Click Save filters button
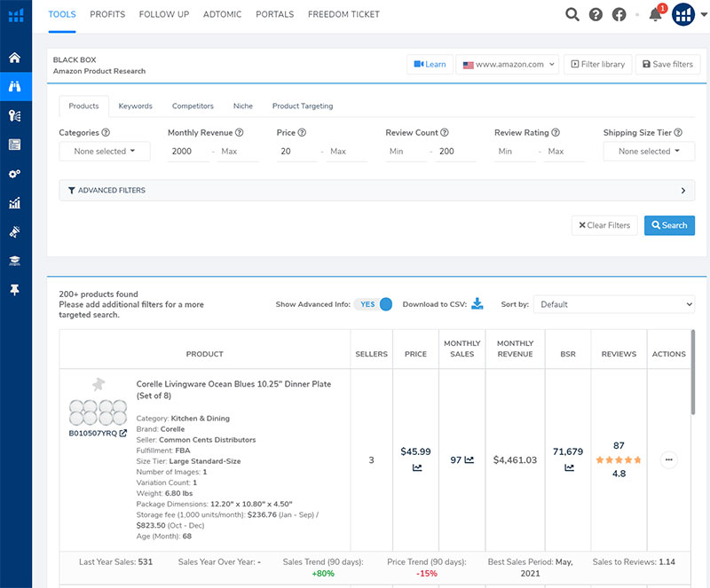The width and height of the screenshot is (710, 588). tap(668, 64)
